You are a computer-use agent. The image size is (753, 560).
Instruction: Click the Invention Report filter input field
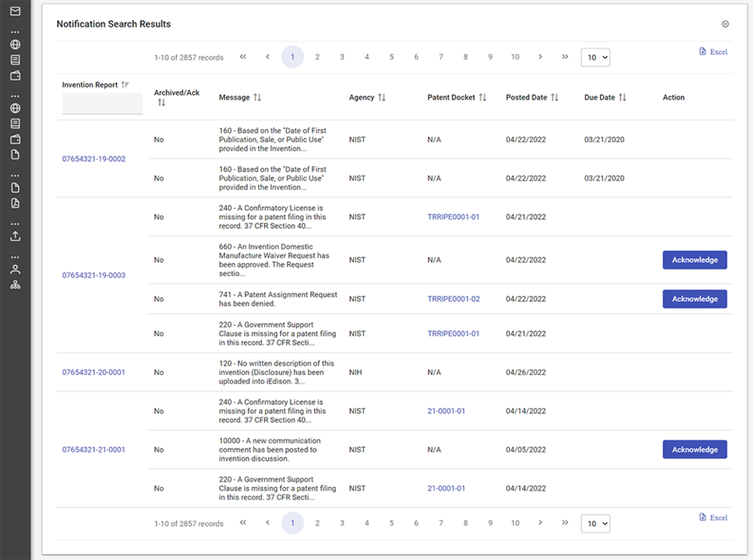point(102,104)
